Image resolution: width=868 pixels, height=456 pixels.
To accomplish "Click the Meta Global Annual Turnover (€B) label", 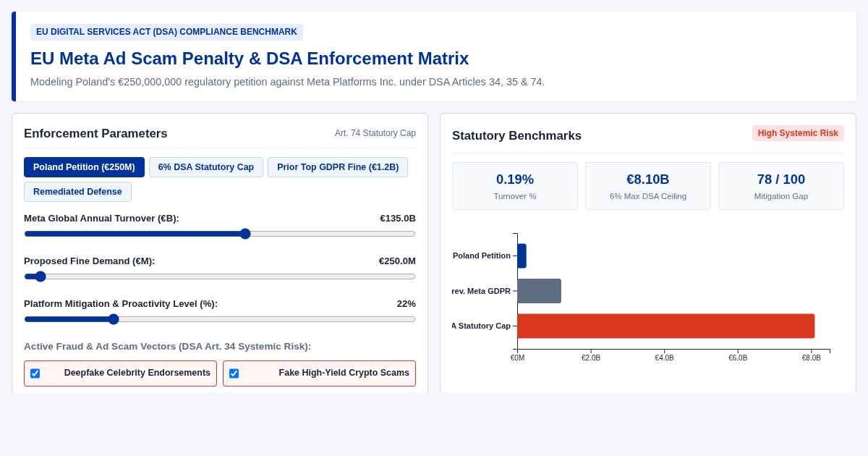I will [x=101, y=219].
